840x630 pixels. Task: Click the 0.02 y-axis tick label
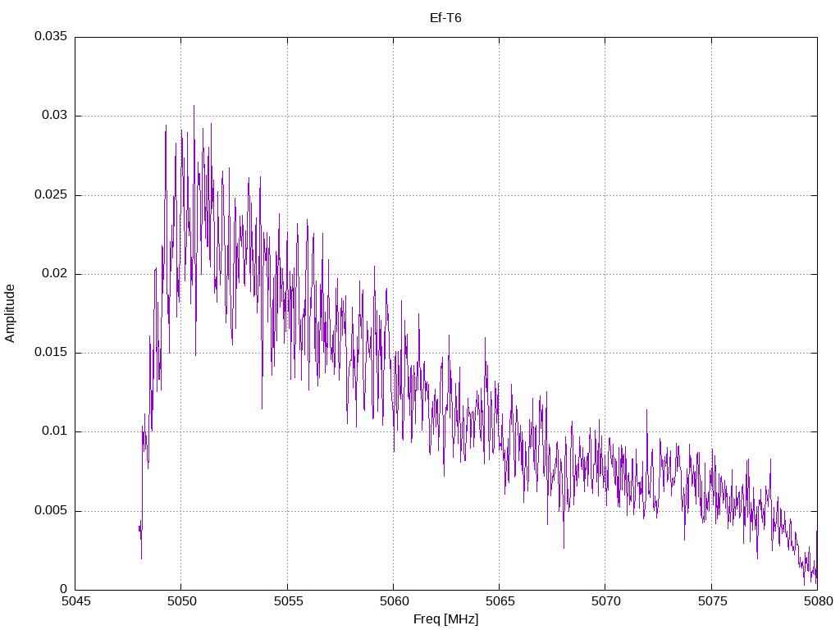point(55,273)
